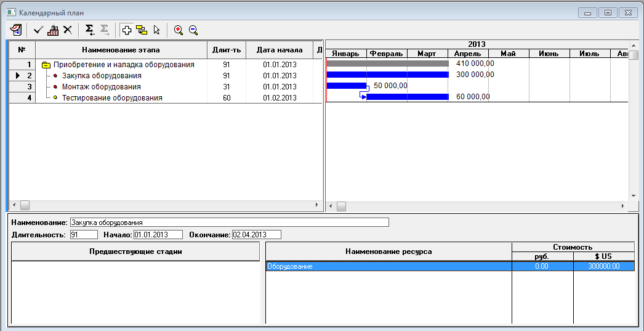Click the window icon beside Календарный план title
Image resolution: width=644 pixels, height=331 pixels.
pyautogui.click(x=12, y=12)
